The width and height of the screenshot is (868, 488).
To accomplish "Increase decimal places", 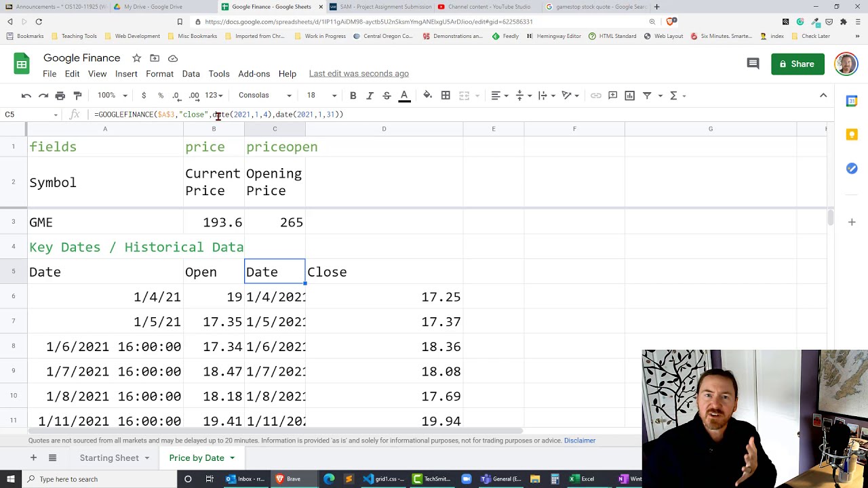I will [194, 96].
